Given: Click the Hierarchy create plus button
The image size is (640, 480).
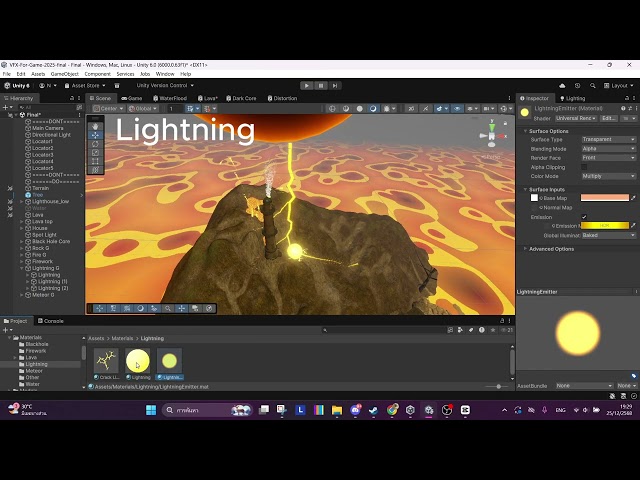Looking at the screenshot, I should 7,107.
